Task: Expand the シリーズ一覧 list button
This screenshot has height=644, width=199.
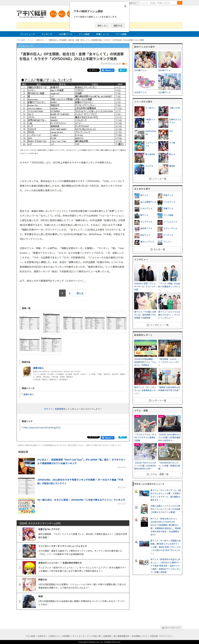Action: pos(158,179)
